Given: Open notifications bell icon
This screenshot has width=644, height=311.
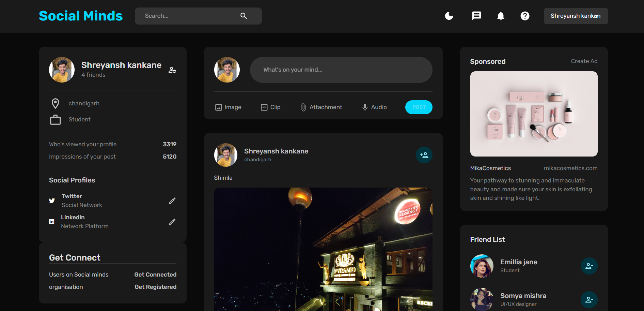Looking at the screenshot, I should (501, 16).
